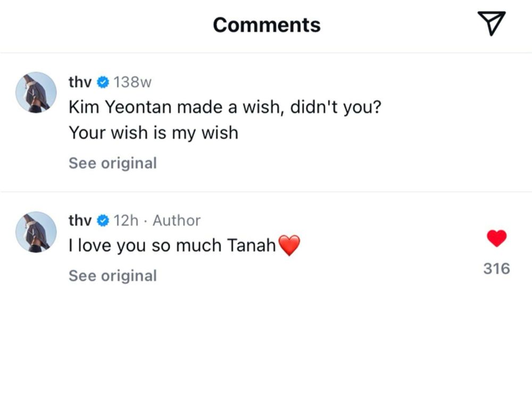532x399 pixels.
Task: Open thv's avatar on the 12h comment
Action: coord(36,232)
